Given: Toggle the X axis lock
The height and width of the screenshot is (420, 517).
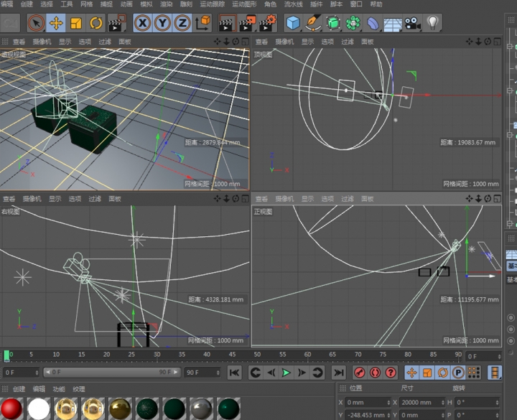Looking at the screenshot, I should pyautogui.click(x=143, y=23).
